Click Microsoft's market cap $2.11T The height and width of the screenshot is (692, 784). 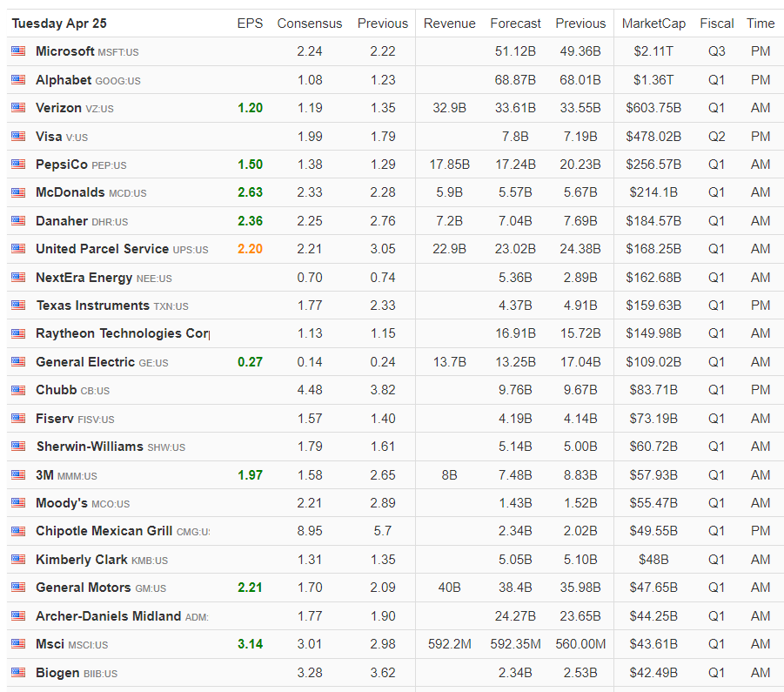point(653,51)
